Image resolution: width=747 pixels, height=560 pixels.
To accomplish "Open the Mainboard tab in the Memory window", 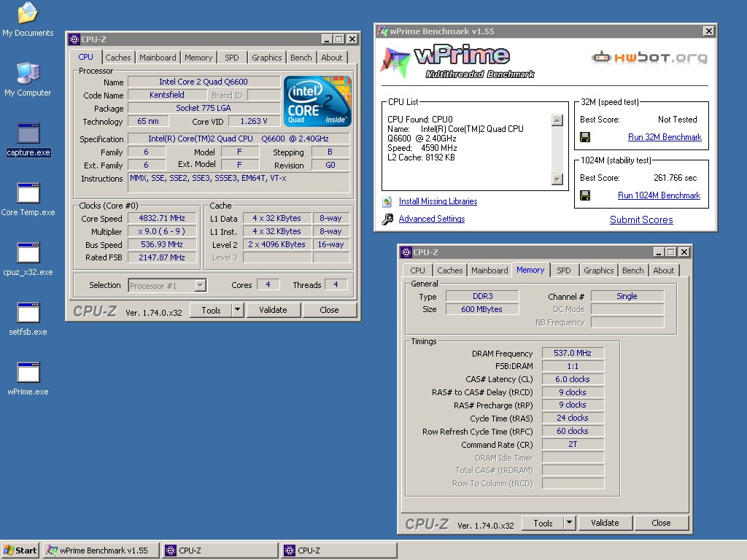I will tap(489, 271).
